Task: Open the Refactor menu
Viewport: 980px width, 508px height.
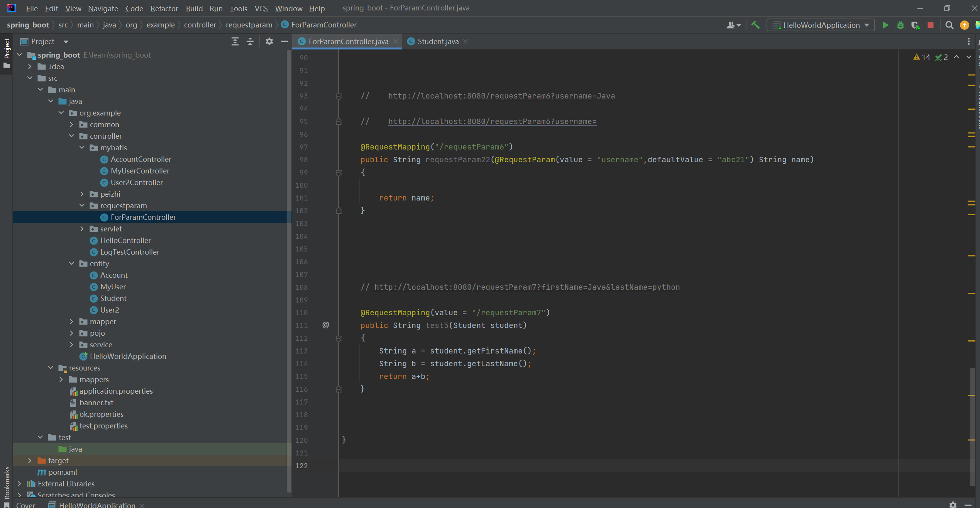Action: (164, 8)
